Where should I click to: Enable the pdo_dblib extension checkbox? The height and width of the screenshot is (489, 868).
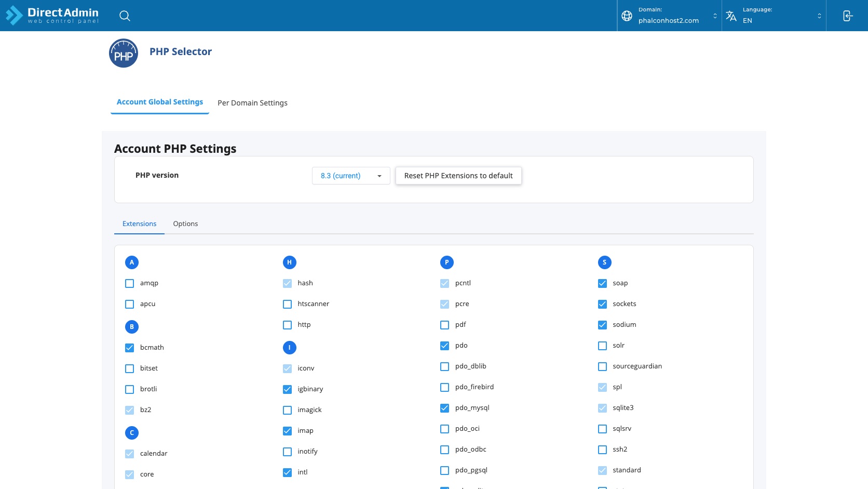[x=445, y=367]
